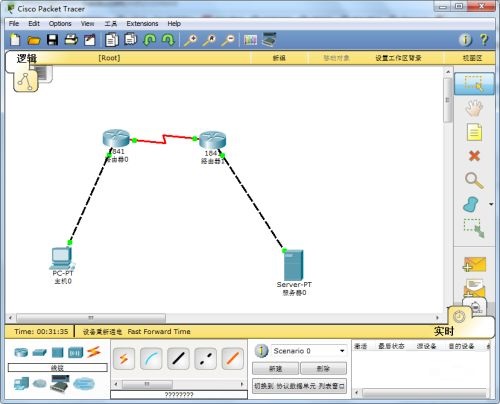The image size is (500, 404).
Task: Select the Inspect magnifier tool
Action: pyautogui.click(x=474, y=180)
